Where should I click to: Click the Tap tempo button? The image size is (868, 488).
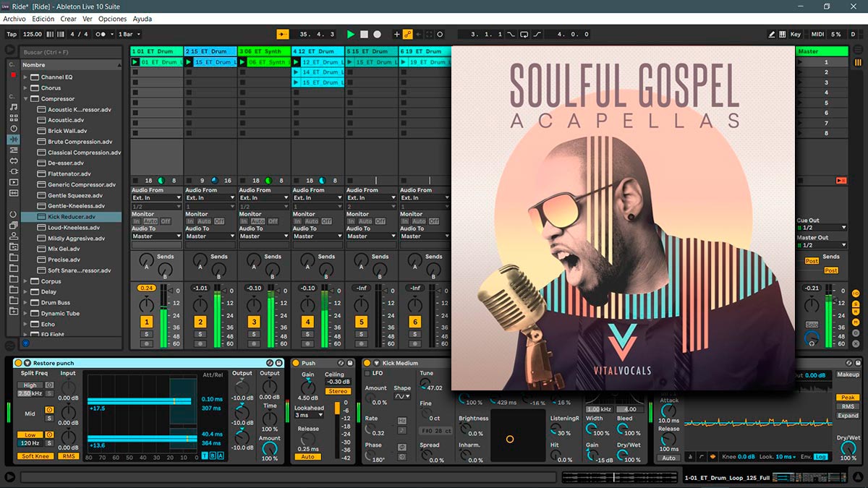click(12, 34)
